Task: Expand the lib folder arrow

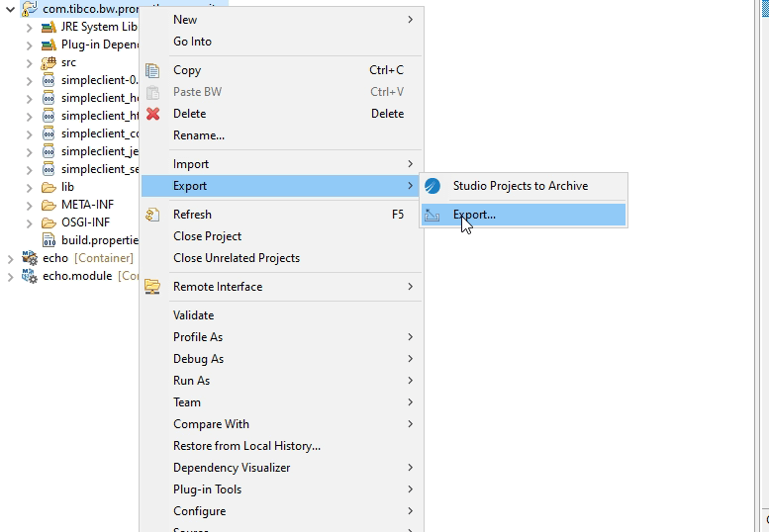Action: (29, 187)
